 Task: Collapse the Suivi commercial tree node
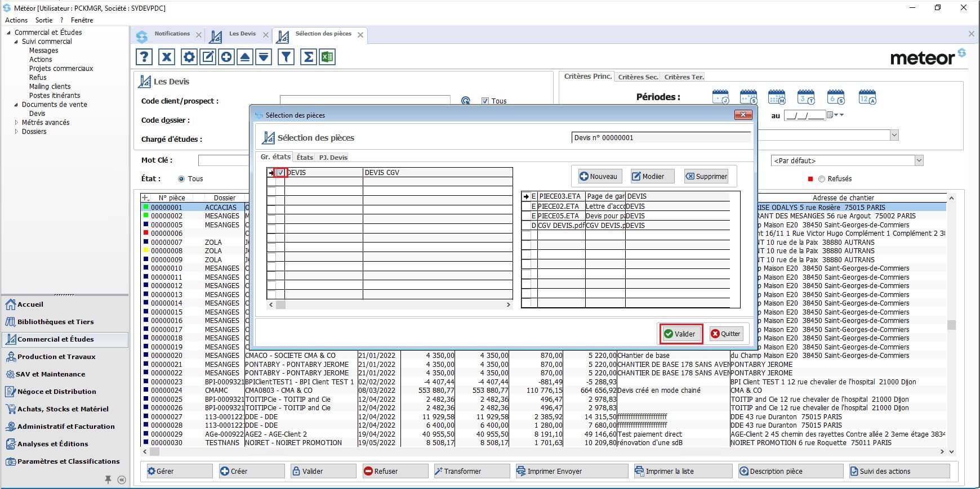pyautogui.click(x=16, y=42)
